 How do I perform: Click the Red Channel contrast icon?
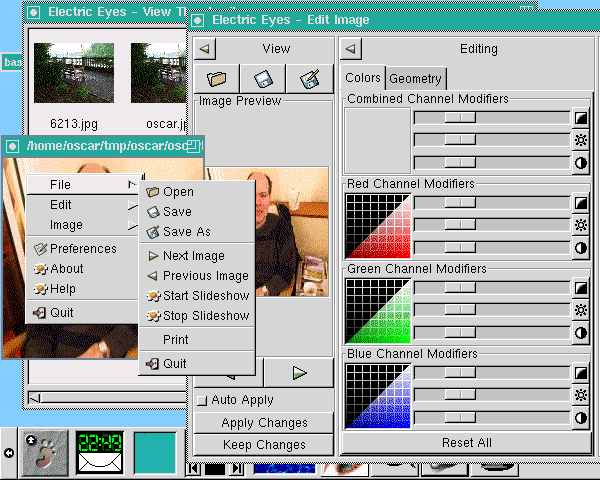point(581,247)
